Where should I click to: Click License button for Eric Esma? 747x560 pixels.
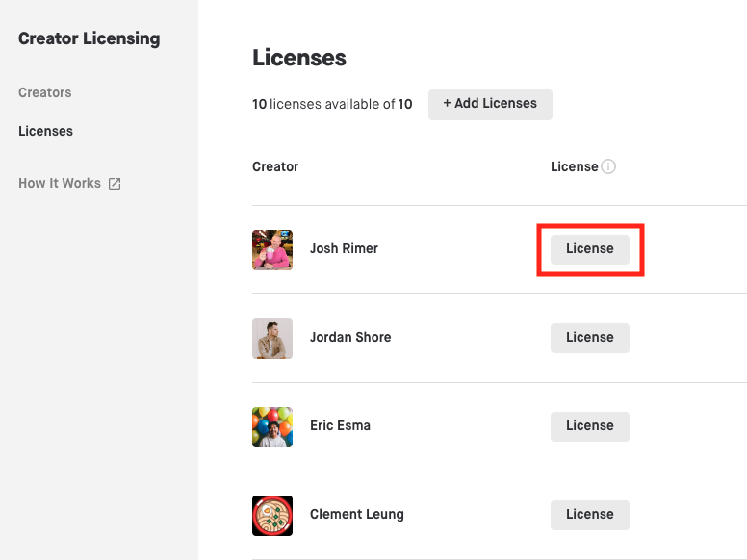[589, 425]
